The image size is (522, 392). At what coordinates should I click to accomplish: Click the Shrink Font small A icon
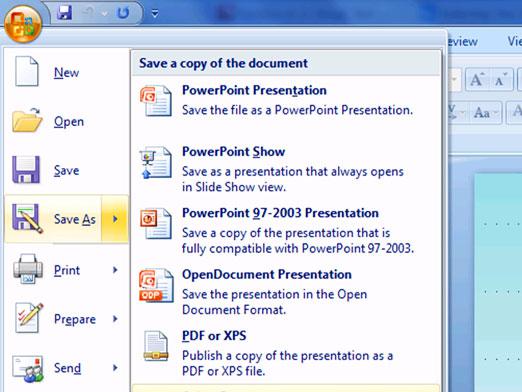(x=501, y=79)
